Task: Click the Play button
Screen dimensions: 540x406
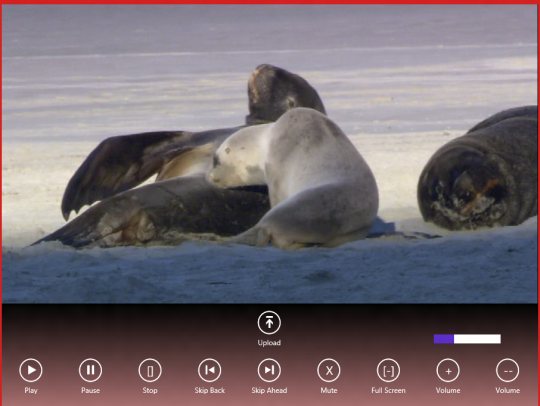Action: pos(31,370)
